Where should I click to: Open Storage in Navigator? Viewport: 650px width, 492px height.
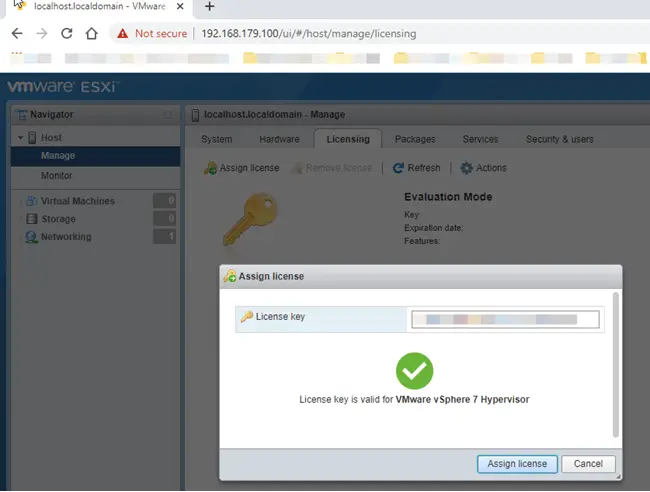pos(58,219)
